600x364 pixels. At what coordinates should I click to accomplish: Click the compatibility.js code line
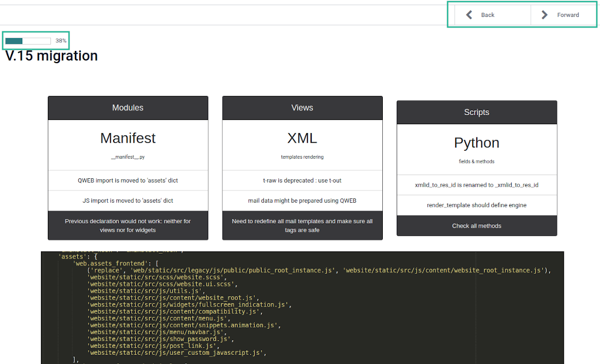coord(175,311)
